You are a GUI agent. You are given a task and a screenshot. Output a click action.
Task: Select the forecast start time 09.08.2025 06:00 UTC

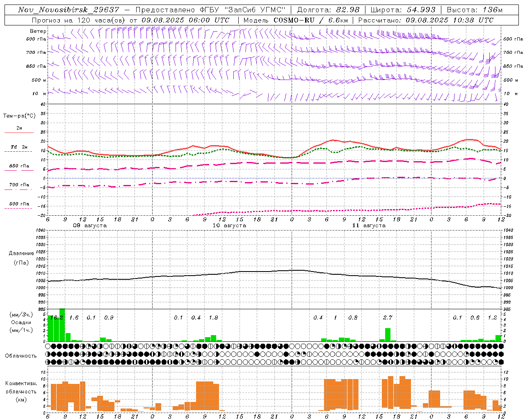click(185, 20)
